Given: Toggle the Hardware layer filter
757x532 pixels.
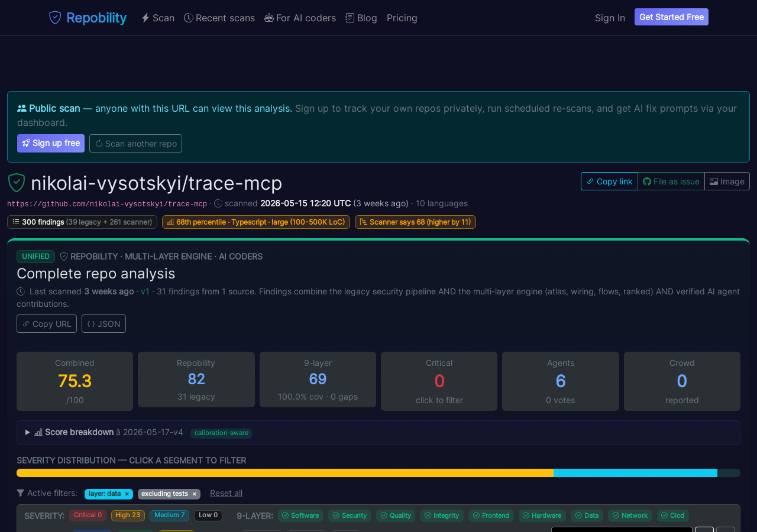Looking at the screenshot, I should [542, 515].
